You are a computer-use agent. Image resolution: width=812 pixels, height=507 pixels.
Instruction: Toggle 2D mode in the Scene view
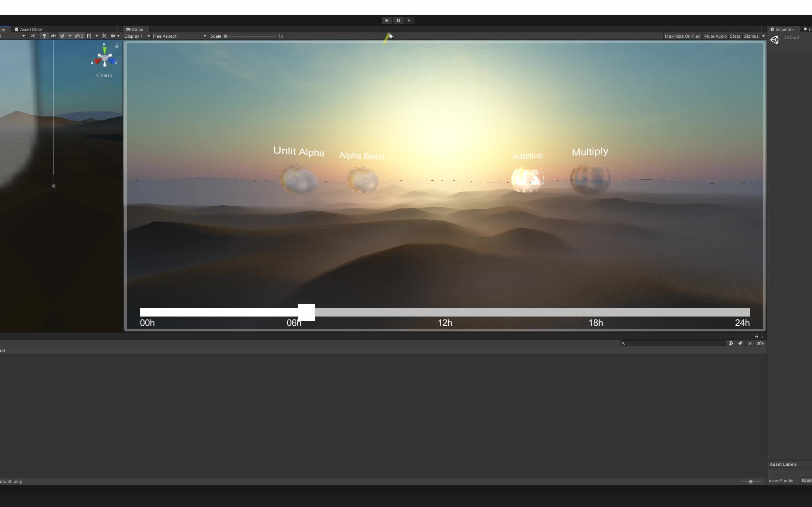coord(33,36)
